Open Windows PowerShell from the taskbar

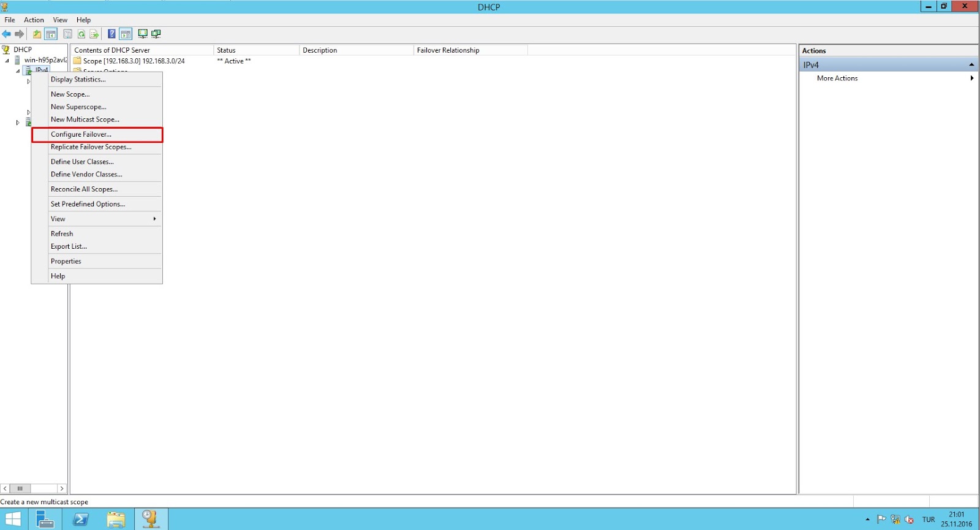click(x=80, y=519)
